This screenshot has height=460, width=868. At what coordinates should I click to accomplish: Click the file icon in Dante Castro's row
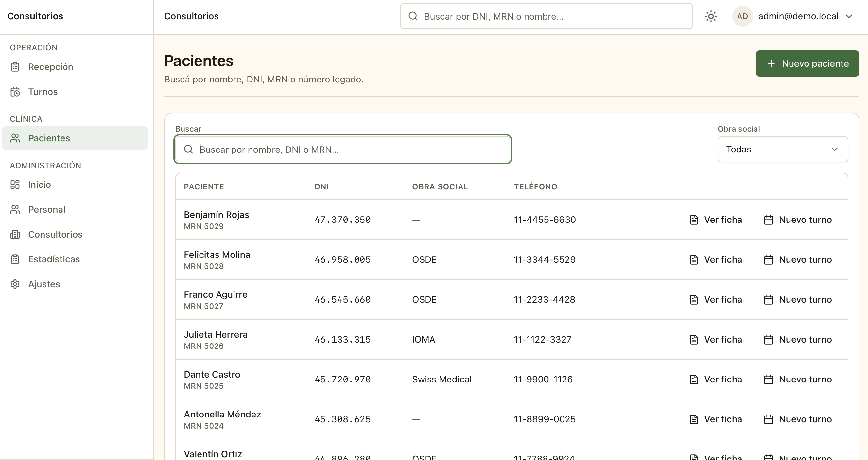694,380
